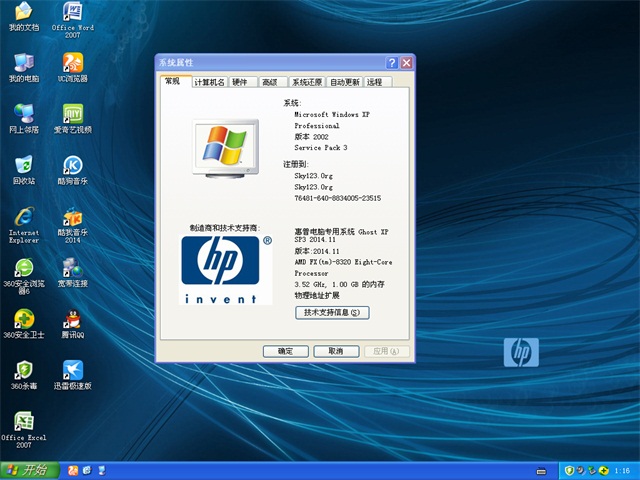Viewport: 640px width, 480px height.
Task: Open Office Excel 2007 shortcut
Action: 23,422
